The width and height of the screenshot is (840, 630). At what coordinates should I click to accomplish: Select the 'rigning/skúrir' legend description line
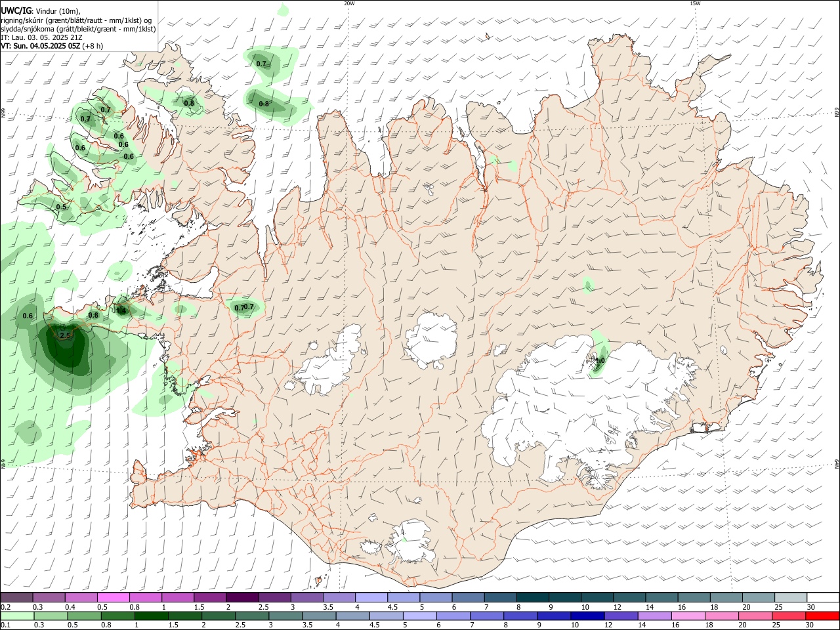coord(76,20)
